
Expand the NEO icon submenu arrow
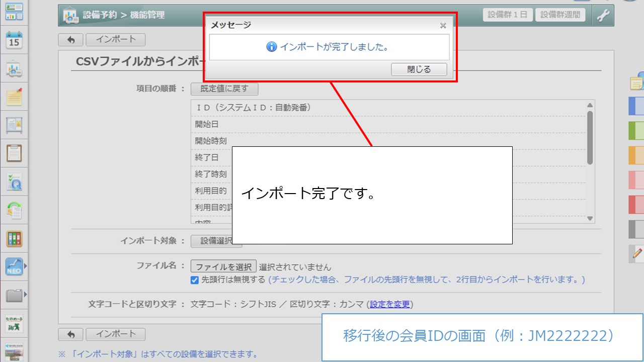[26, 266]
